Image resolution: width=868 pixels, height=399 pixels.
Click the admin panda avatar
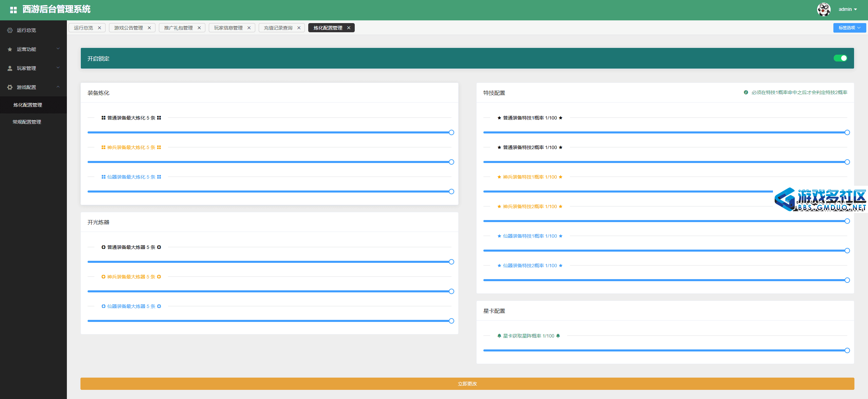[824, 10]
